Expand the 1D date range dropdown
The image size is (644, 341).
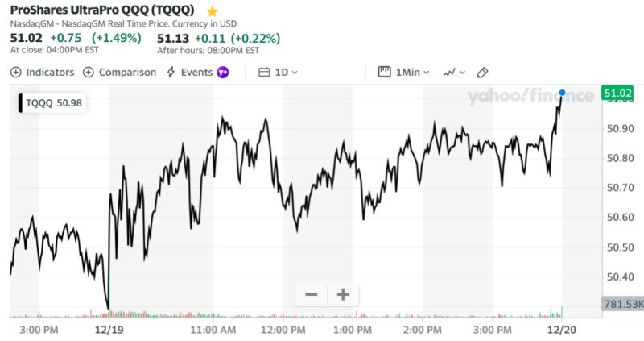pyautogui.click(x=287, y=72)
